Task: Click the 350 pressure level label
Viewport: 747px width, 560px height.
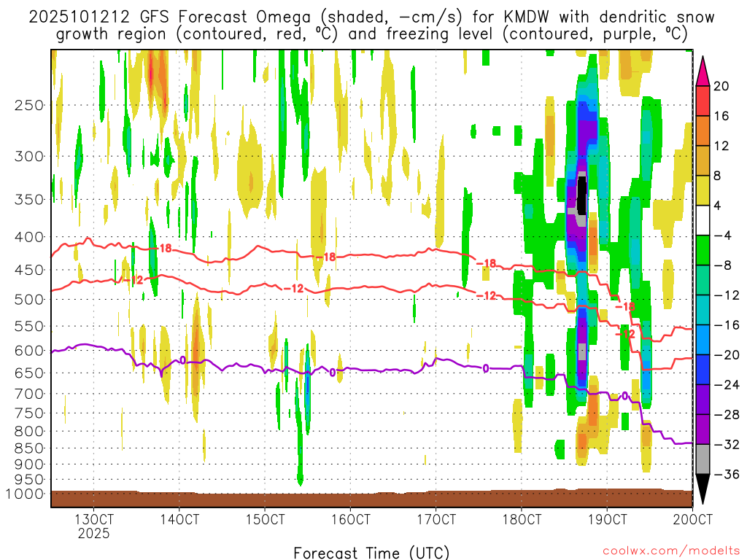Action: tap(29, 200)
